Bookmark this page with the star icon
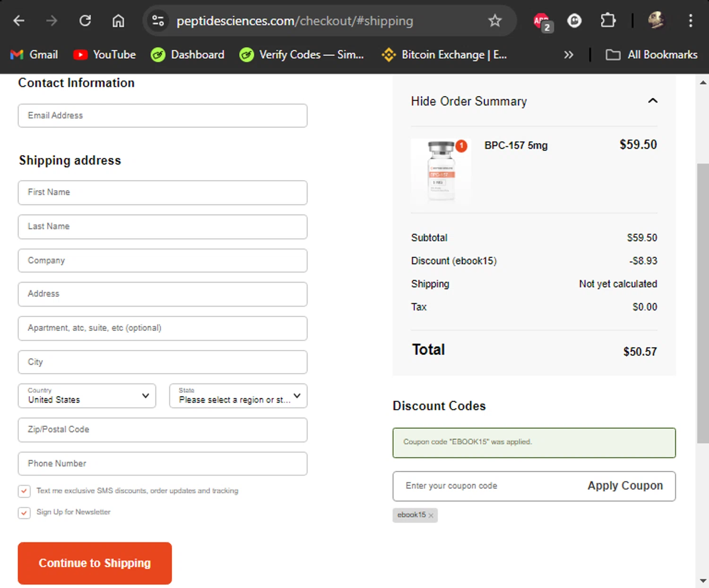Viewport: 709px width, 588px height. [495, 21]
